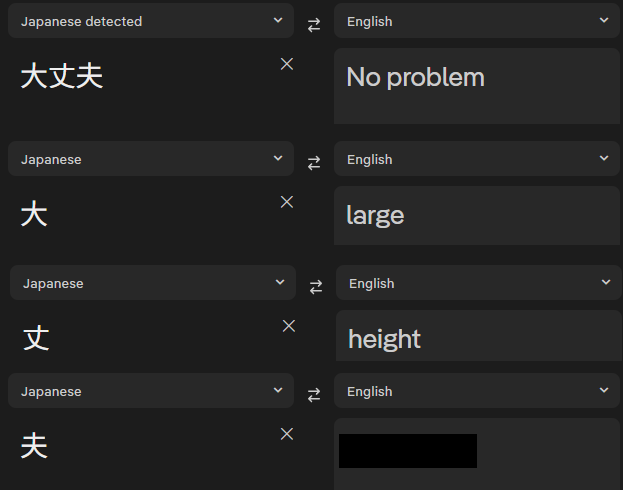Click the single 大 source input text
This screenshot has height=490, width=623.
[34, 214]
